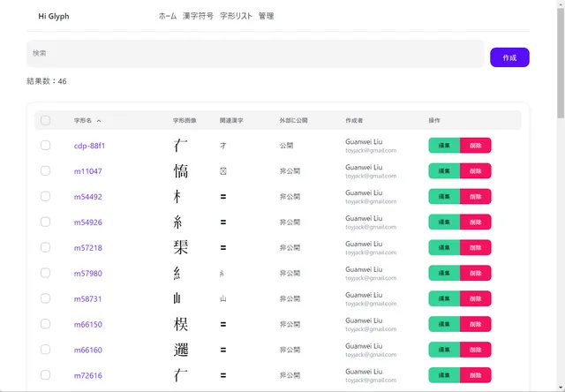Delete the m66160 glyph entry
Image resolution: width=565 pixels, height=392 pixels.
tap(476, 350)
